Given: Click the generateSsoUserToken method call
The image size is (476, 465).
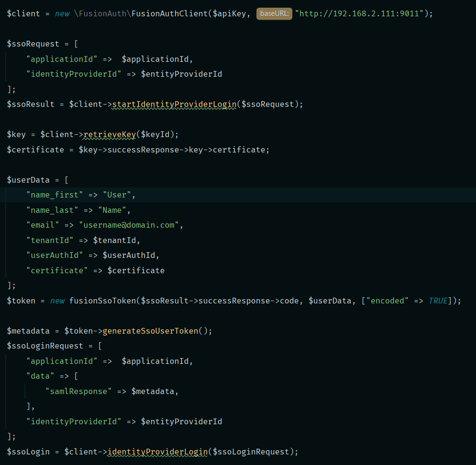Looking at the screenshot, I should 150,331.
